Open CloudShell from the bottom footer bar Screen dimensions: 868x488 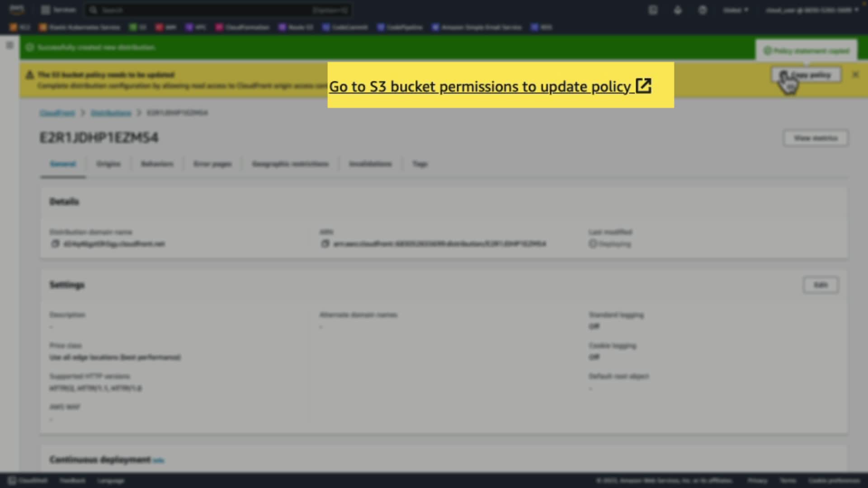[x=28, y=480]
